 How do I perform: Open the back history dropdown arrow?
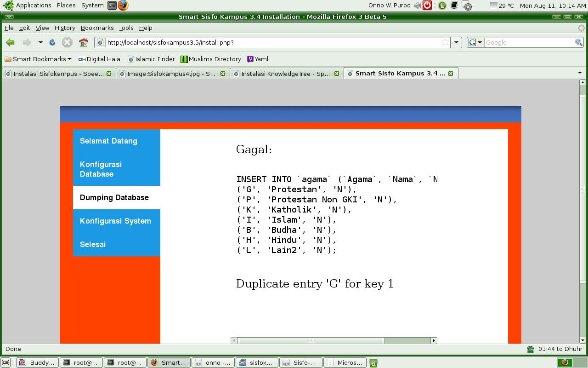[x=40, y=42]
